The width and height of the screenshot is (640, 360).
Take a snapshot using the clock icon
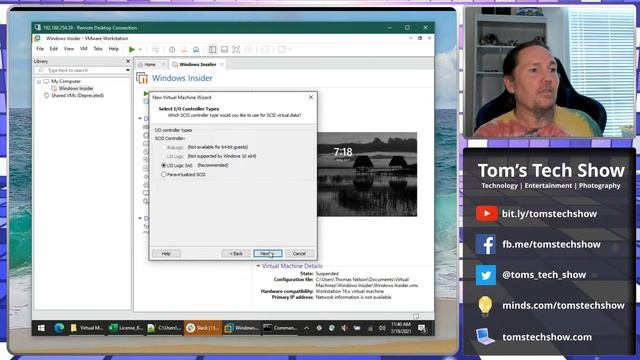172,49
